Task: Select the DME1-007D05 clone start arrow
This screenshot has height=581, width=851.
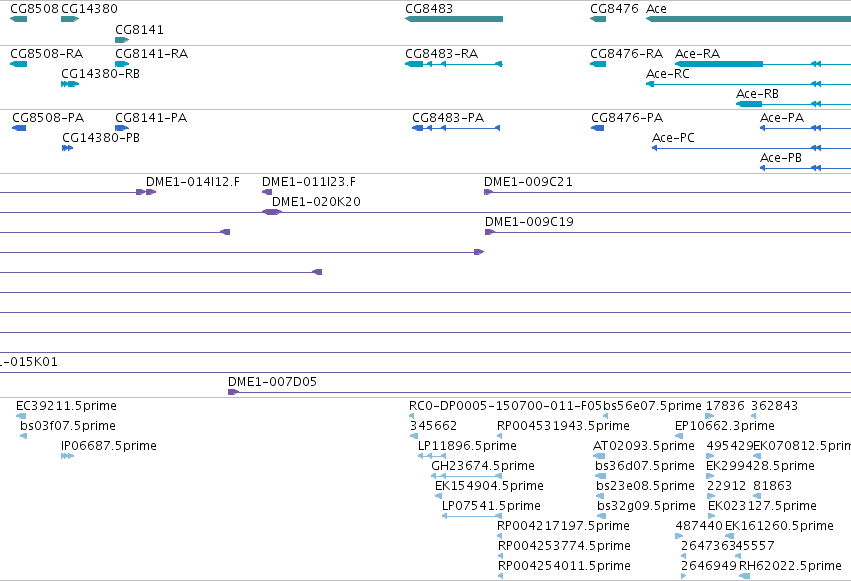Action: (x=233, y=392)
